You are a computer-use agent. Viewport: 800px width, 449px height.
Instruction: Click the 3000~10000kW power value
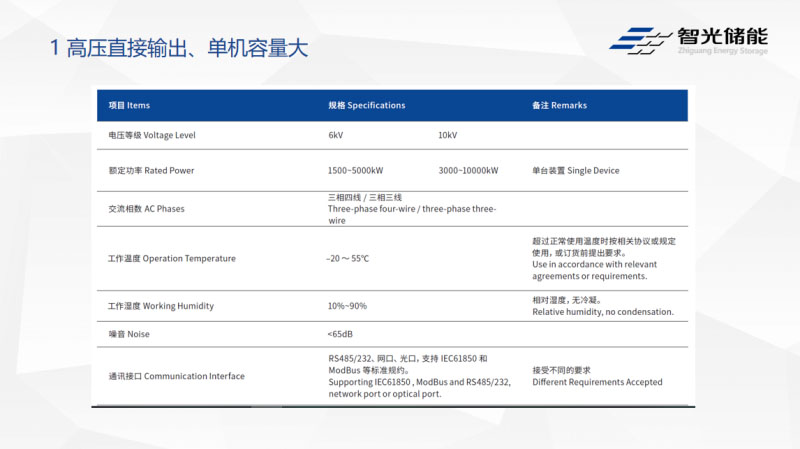[468, 170]
